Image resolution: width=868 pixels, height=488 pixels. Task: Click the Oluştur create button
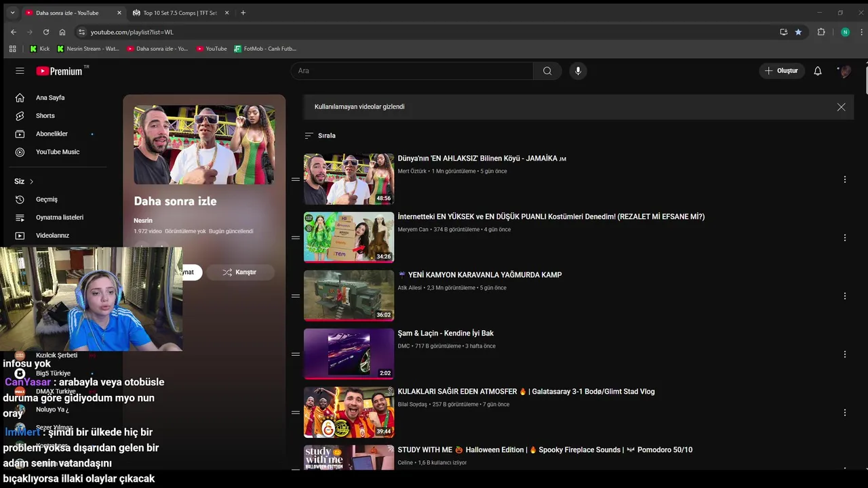tap(781, 70)
